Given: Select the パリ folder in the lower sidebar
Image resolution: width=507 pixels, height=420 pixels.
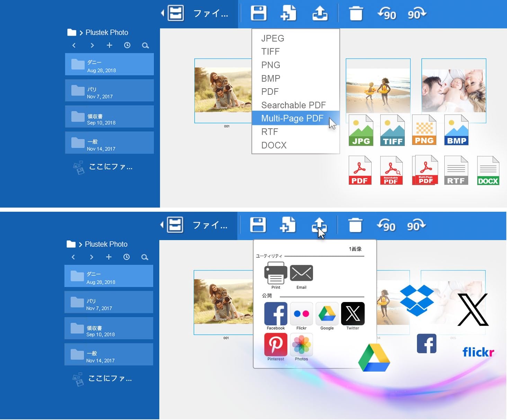Looking at the screenshot, I should tap(109, 302).
